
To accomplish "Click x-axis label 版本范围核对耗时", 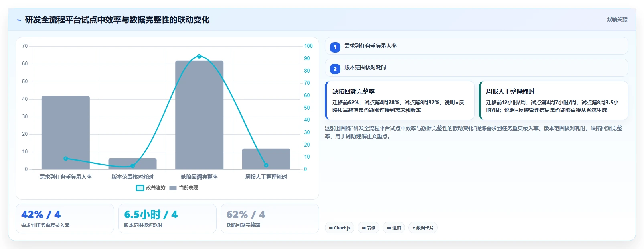I will coord(132,177).
